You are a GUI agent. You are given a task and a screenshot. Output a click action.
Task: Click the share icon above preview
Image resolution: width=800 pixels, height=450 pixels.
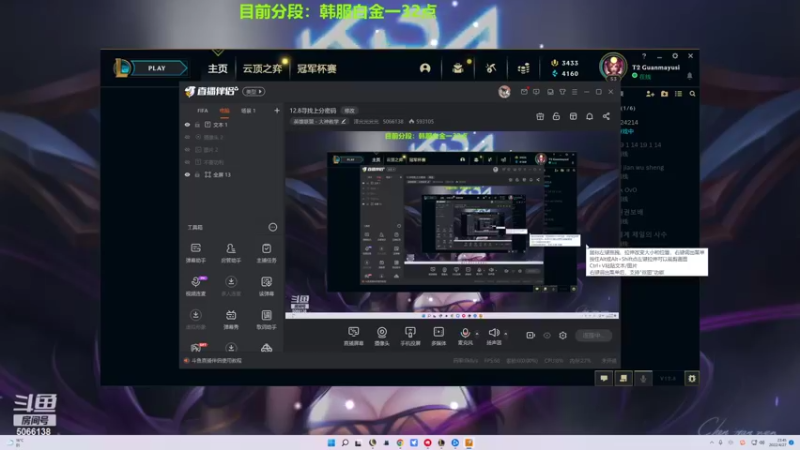606,116
